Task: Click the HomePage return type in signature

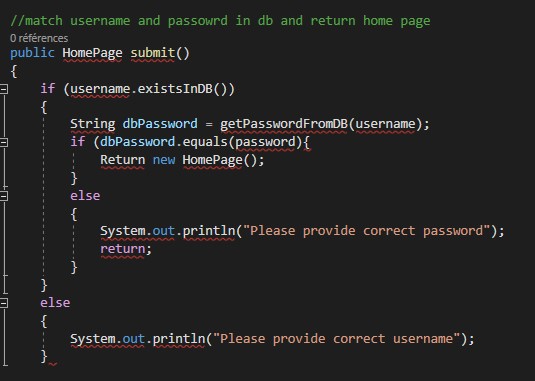Action: [92, 53]
